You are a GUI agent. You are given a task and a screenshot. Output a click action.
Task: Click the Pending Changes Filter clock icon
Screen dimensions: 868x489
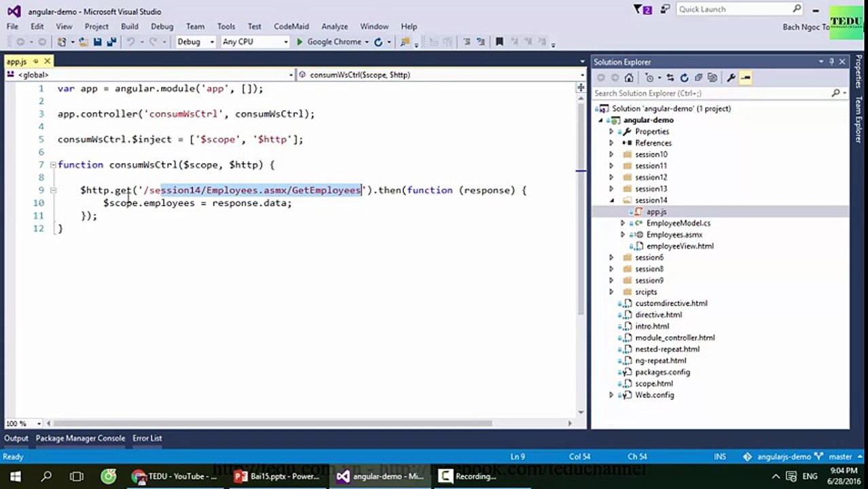650,77
